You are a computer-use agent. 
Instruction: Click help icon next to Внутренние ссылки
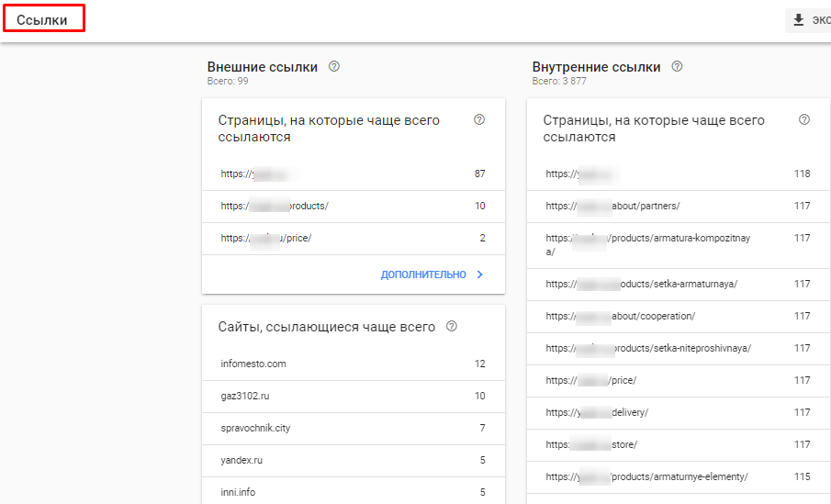(677, 67)
